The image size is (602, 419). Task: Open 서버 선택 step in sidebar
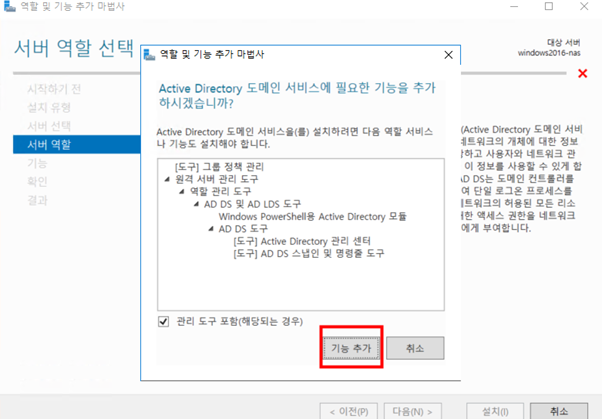pos(49,126)
